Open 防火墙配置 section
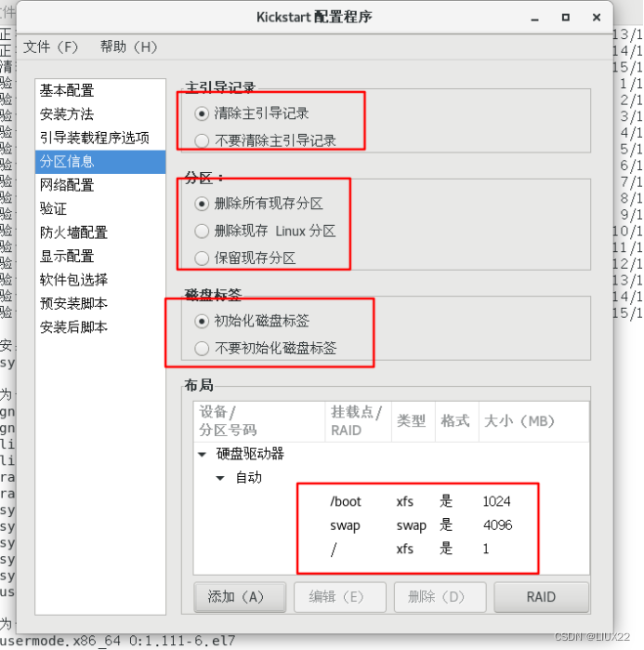 [100, 232]
